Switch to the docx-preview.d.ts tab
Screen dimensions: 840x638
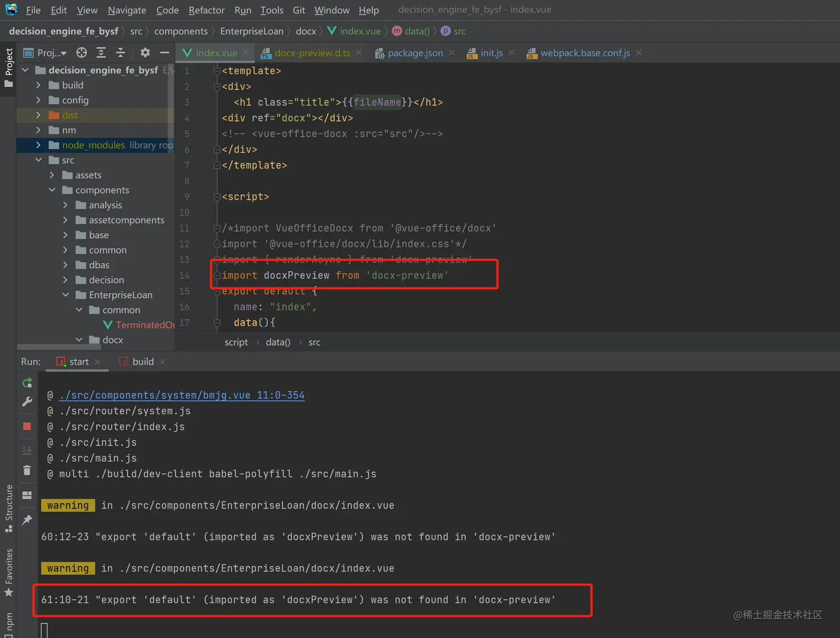point(312,53)
